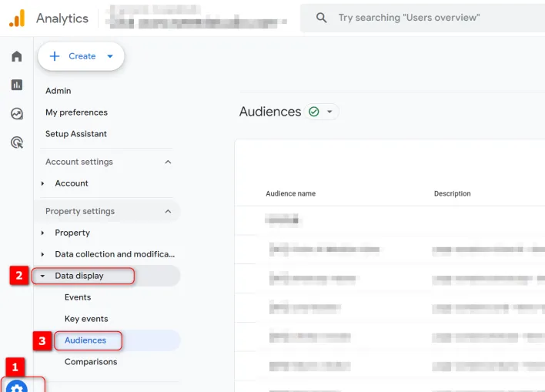Viewport: 545px width, 392px height.
Task: Expand Data collection and modification
Action: [x=42, y=254]
